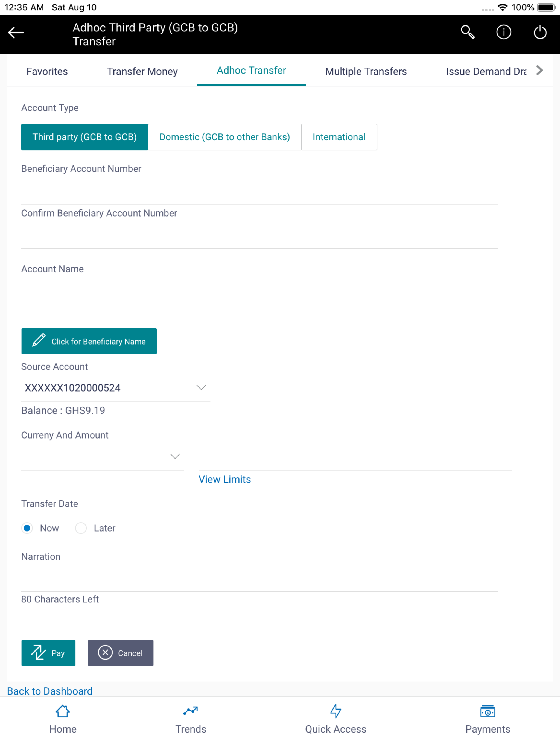
Task: Select the Now transfer date option
Action: [x=27, y=528]
